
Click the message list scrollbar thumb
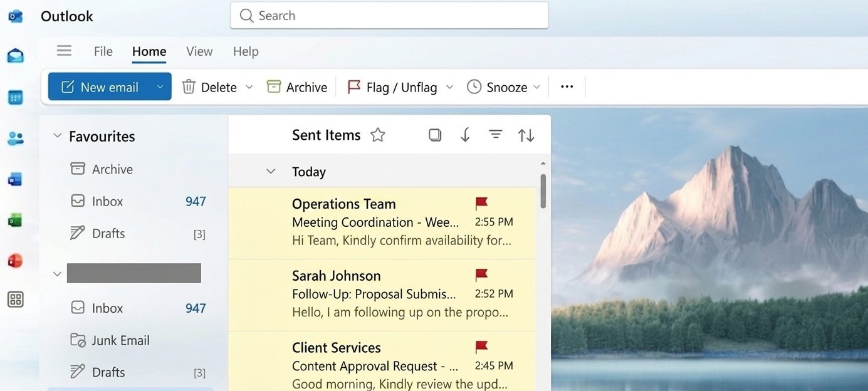(543, 191)
